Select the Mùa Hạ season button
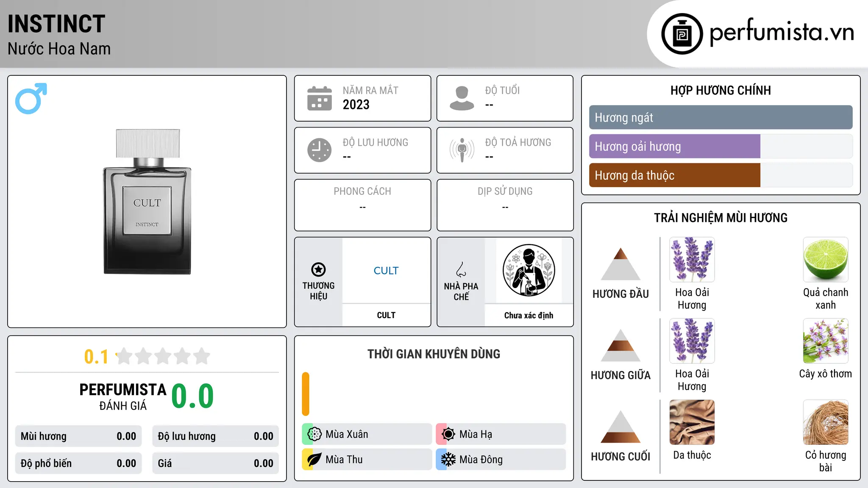This screenshot has width=868, height=488. (x=501, y=434)
